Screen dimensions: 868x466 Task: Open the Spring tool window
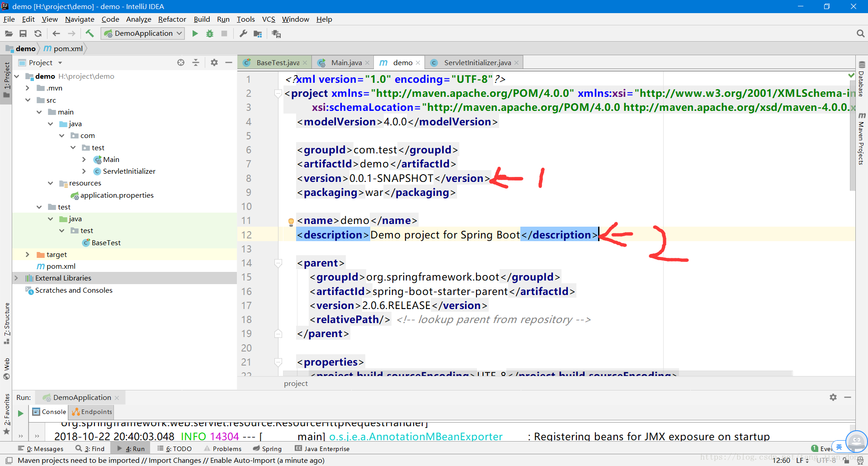pyautogui.click(x=267, y=449)
